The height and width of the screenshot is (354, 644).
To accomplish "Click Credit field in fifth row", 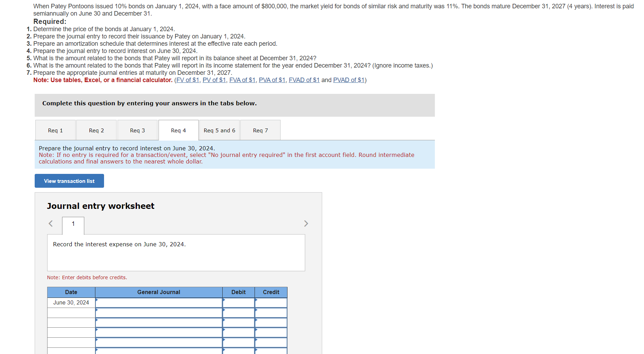I will 271,343.
